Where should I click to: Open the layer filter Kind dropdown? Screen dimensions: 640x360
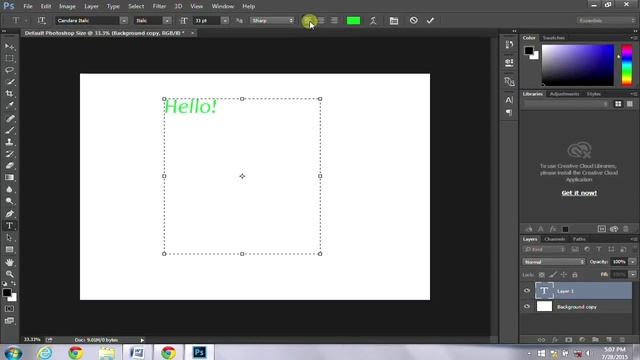[544, 249]
